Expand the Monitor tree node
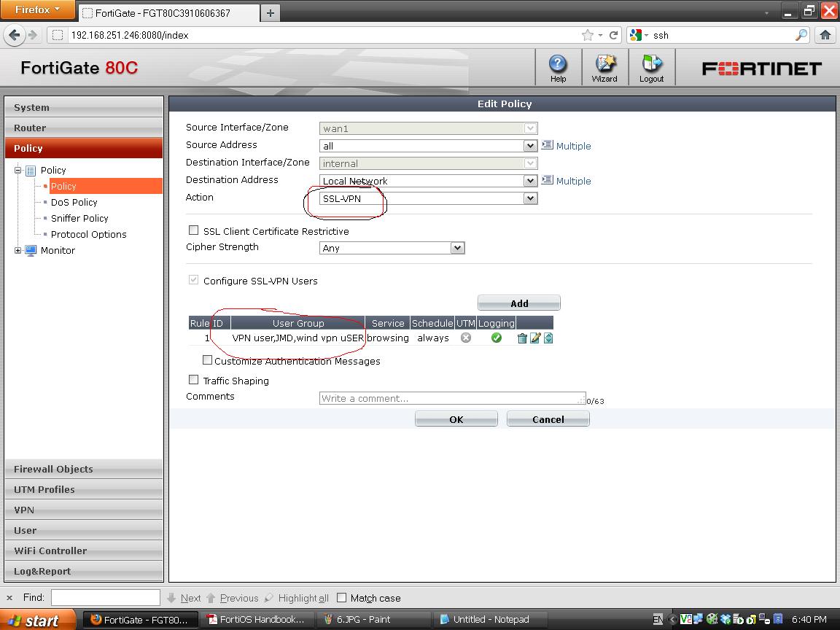This screenshot has height=630, width=840. 17,250
